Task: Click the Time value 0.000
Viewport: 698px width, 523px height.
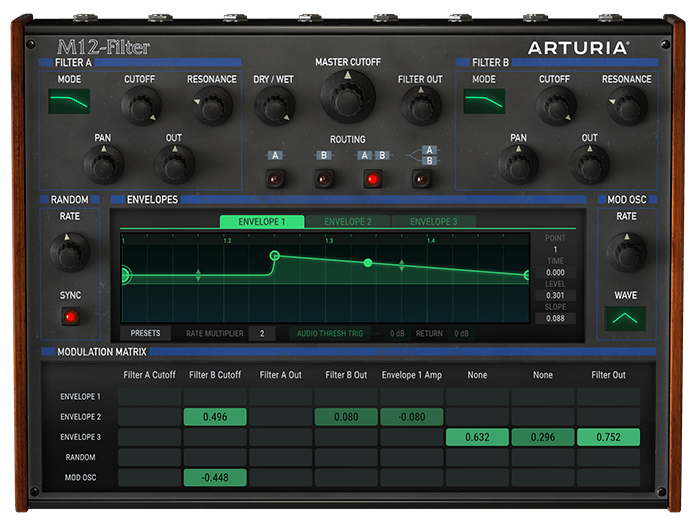Action: pos(555,272)
